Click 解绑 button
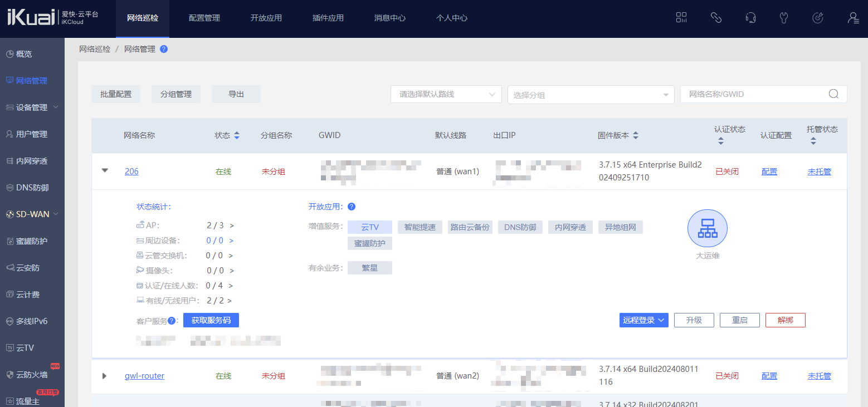The height and width of the screenshot is (407, 868). [786, 320]
